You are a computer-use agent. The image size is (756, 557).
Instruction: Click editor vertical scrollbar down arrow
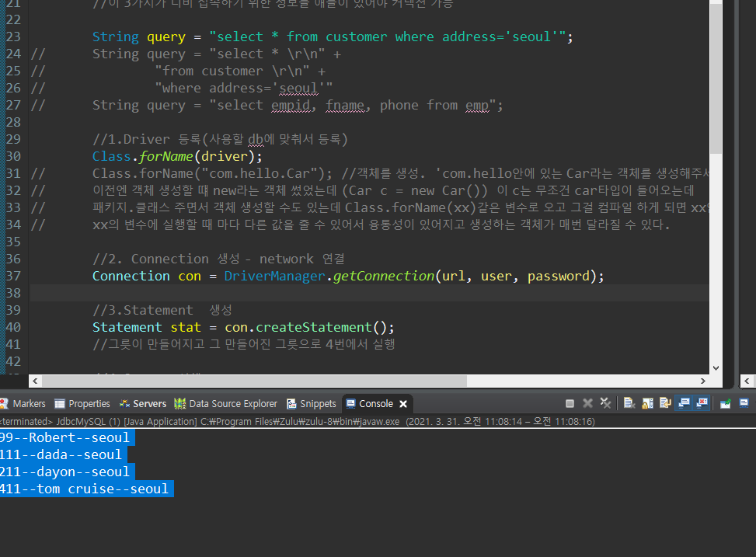(716, 368)
